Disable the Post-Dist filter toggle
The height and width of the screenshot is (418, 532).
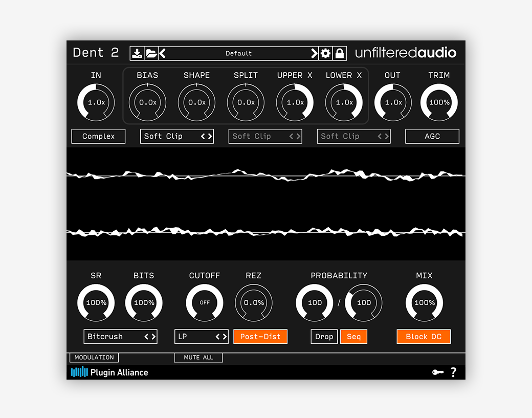(260, 337)
